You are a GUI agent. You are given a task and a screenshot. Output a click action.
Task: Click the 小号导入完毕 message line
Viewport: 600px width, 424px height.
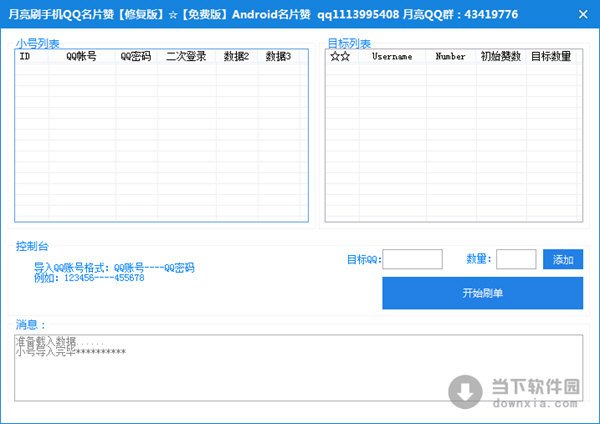(x=71, y=351)
